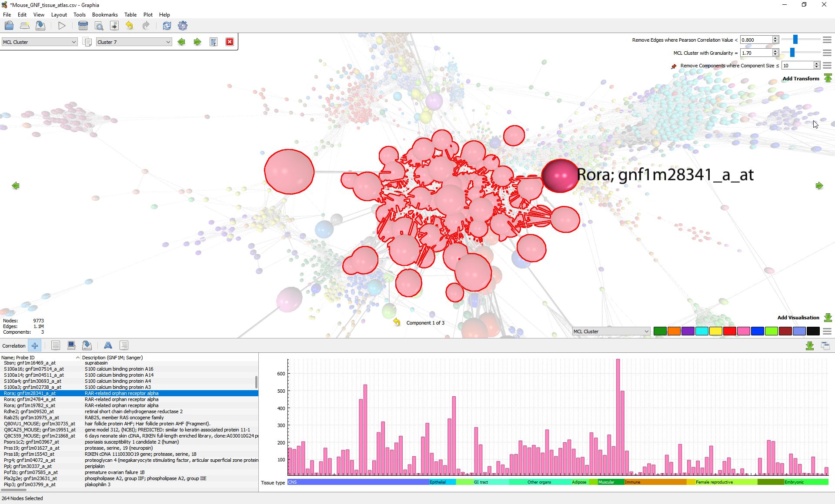Click the Save File toolbar icon
This screenshot has height=504, width=835.
point(40,26)
